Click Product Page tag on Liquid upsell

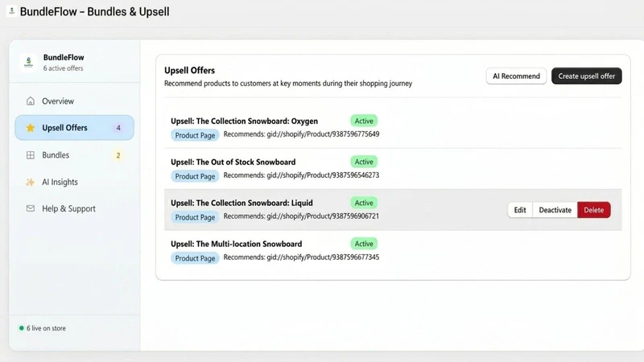(195, 217)
